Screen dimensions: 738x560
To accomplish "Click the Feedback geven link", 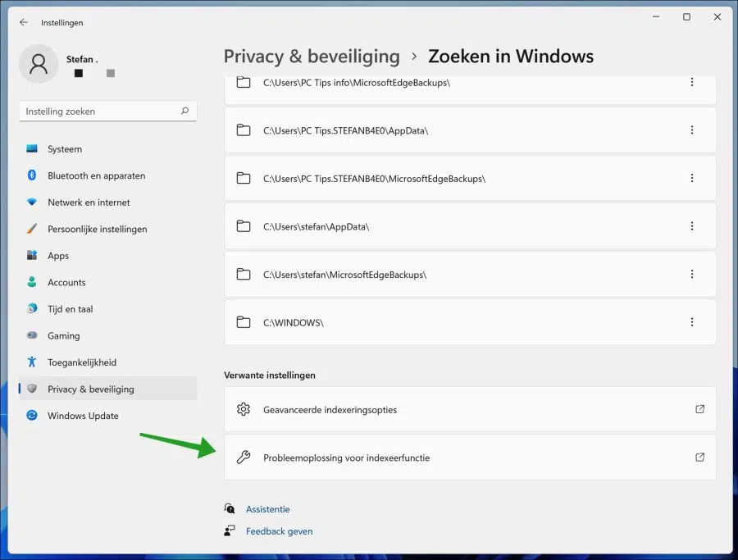I will (x=279, y=531).
